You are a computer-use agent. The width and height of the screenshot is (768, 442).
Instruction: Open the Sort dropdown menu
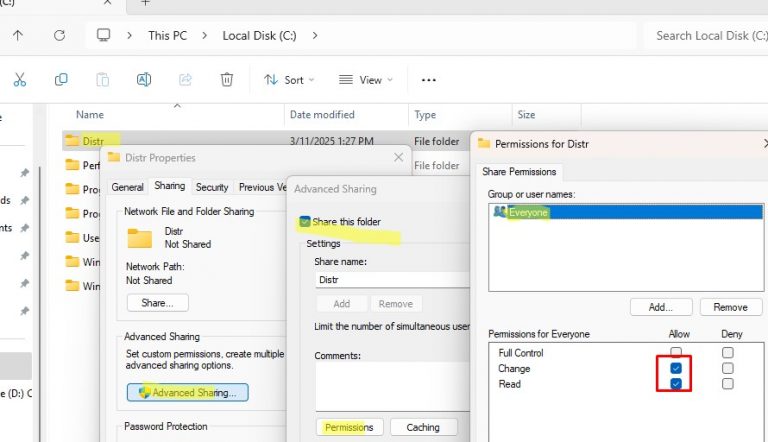click(289, 79)
